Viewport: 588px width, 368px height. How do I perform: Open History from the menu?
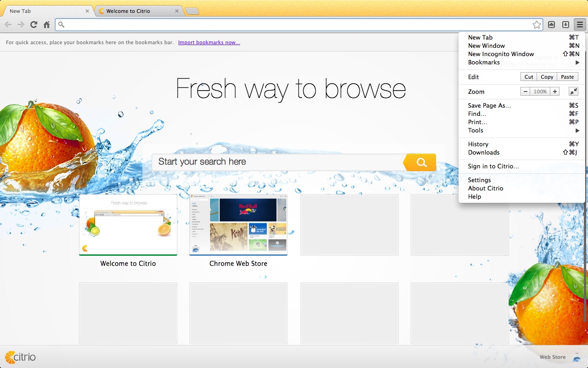[x=522, y=144]
